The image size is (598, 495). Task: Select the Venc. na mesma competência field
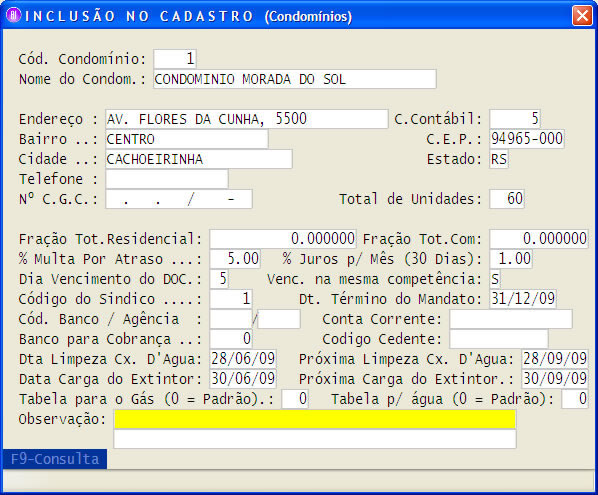click(495, 279)
